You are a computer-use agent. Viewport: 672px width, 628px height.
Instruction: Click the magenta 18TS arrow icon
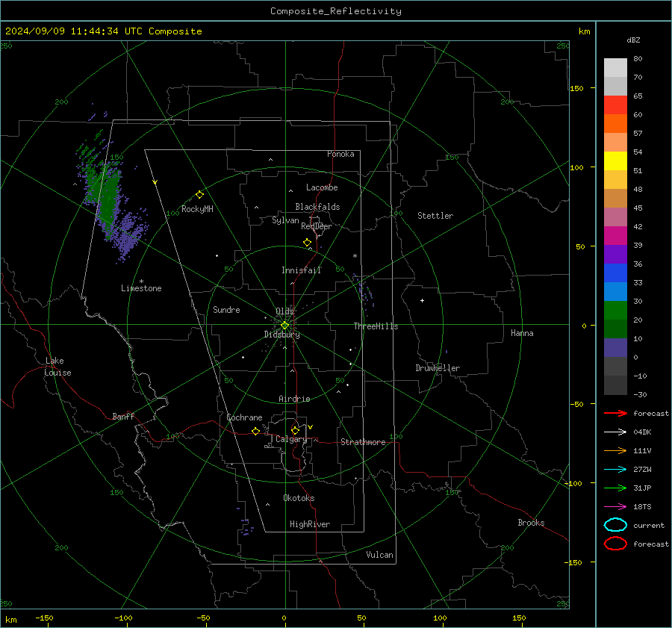point(615,507)
